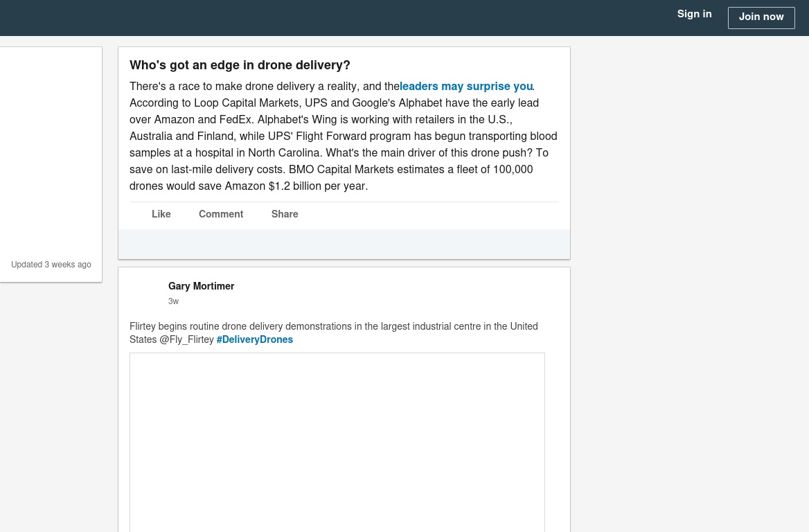Open the "leaders may surprise you" link
809x532 pixels.
(x=466, y=86)
